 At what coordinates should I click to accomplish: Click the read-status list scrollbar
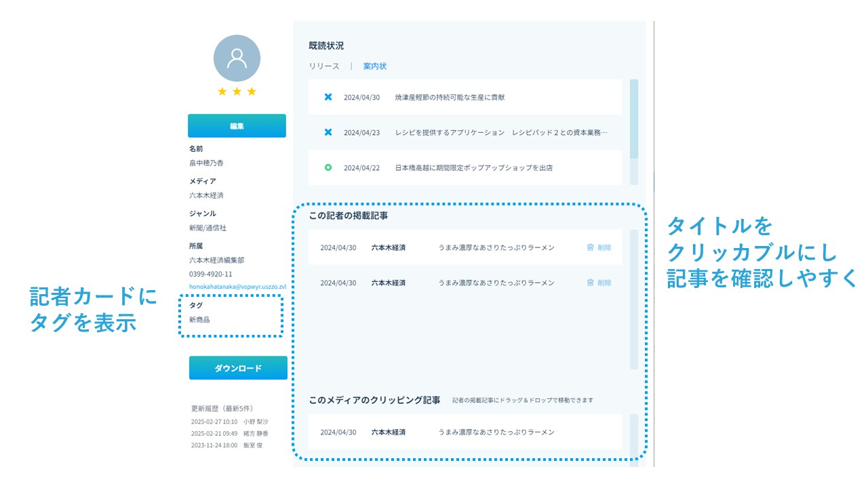(634, 119)
